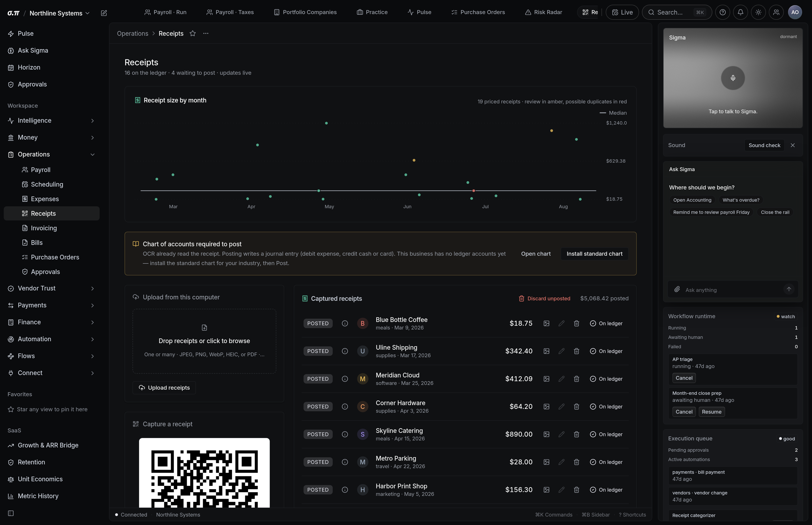Click Operations in the breadcrumb
The image size is (812, 525).
(133, 33)
